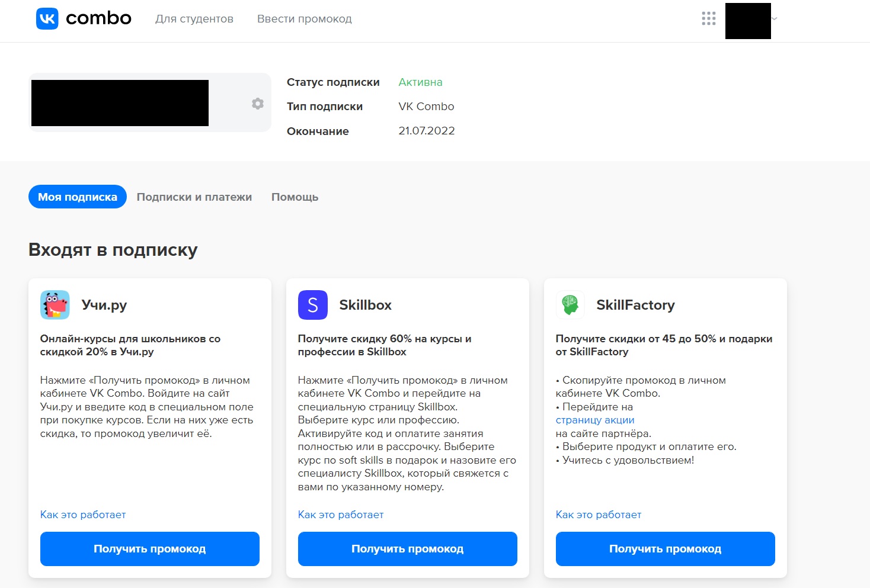Follow the страницу акции link
This screenshot has height=588, width=870.
point(595,420)
